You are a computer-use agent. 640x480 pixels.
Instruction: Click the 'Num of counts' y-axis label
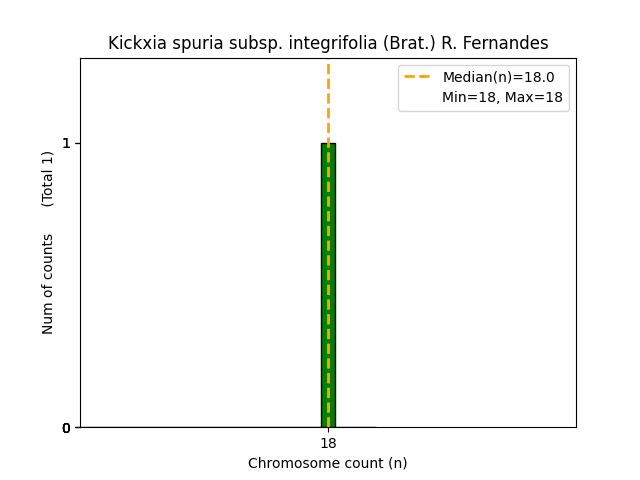click(x=48, y=283)
